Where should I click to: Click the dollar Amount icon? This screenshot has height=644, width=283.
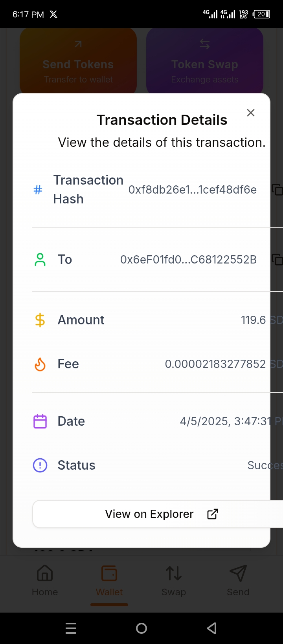click(x=40, y=320)
